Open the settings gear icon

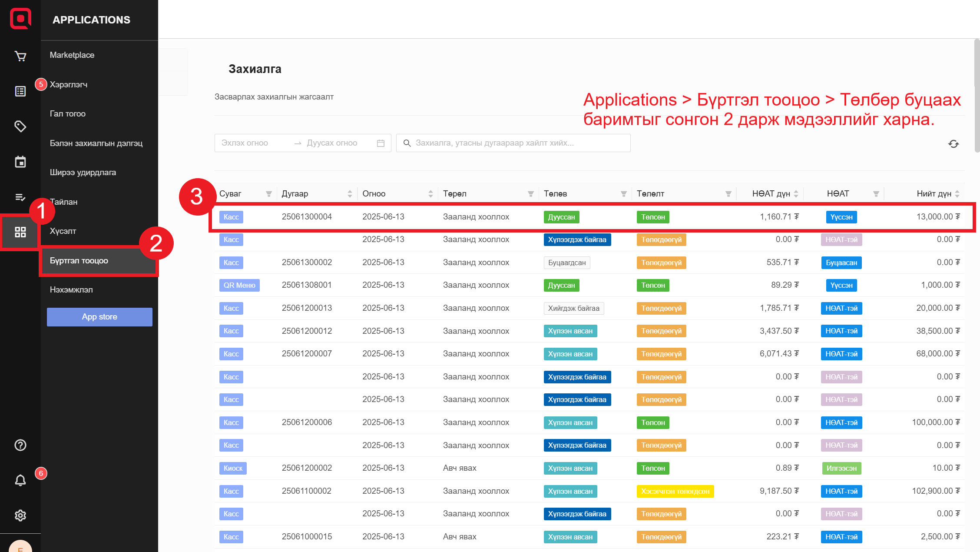[20, 515]
